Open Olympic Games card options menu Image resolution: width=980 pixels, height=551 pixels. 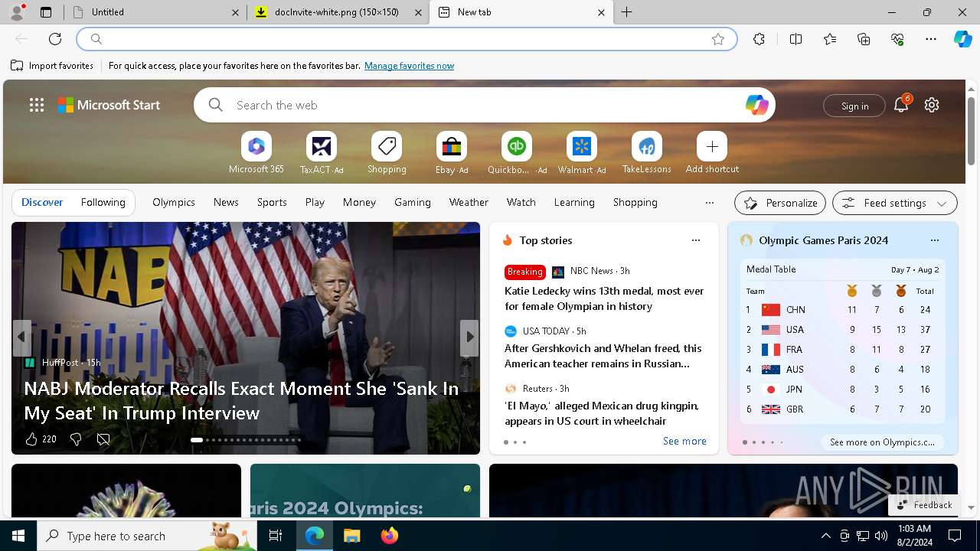click(934, 240)
